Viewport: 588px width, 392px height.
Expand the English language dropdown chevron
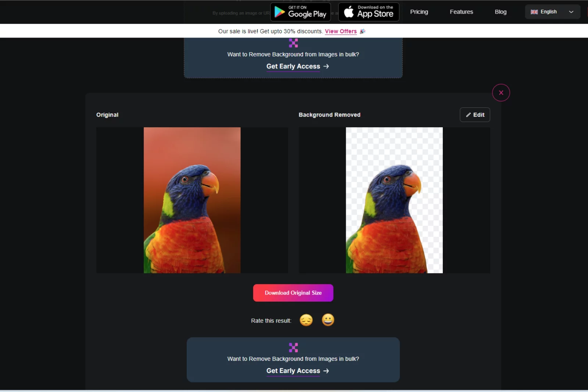571,12
